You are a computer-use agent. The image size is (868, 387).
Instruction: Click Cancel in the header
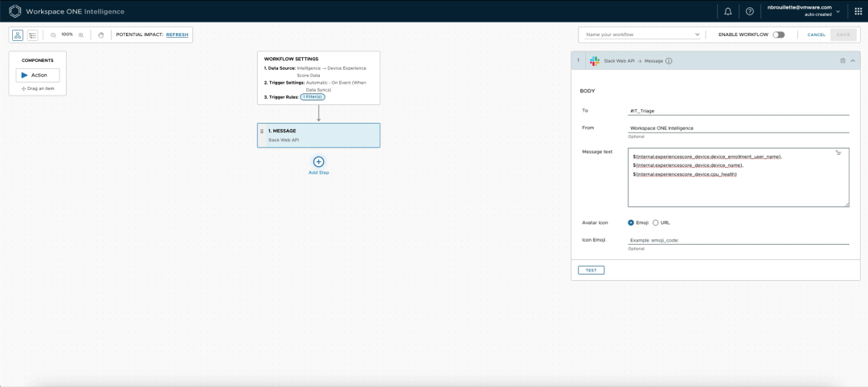coord(816,35)
